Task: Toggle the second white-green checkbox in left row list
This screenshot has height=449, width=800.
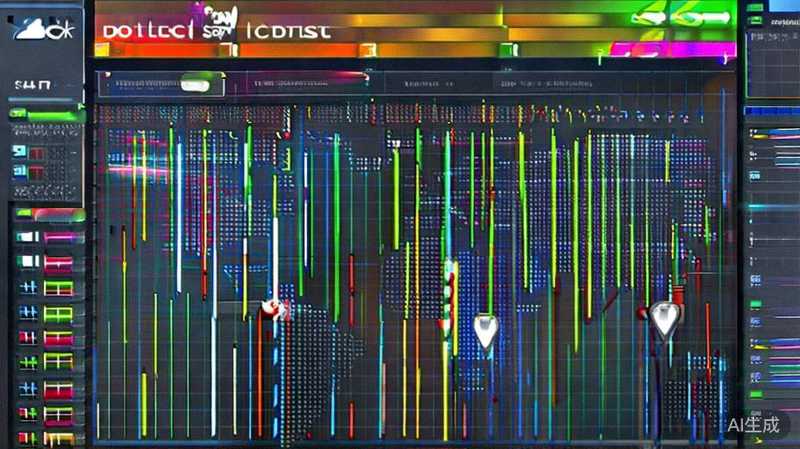Action: 26,263
